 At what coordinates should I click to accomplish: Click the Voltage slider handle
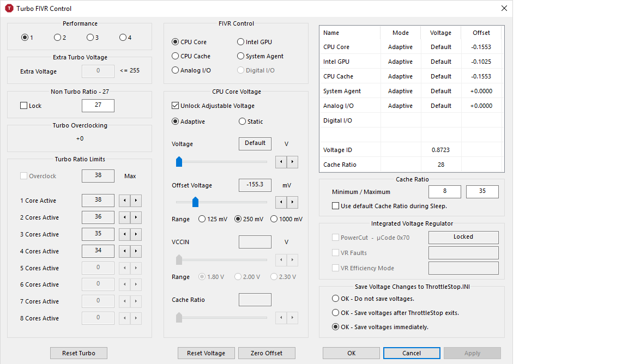[x=179, y=161]
